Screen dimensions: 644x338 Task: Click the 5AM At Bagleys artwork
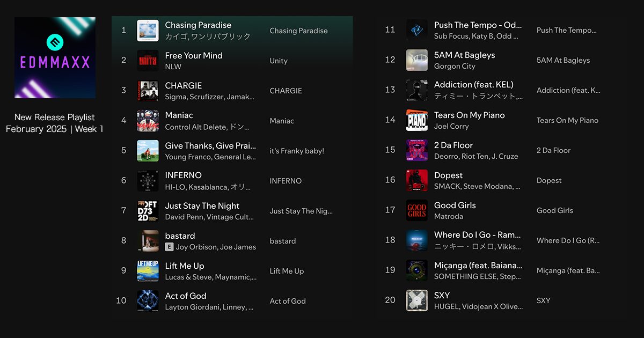pos(417,60)
